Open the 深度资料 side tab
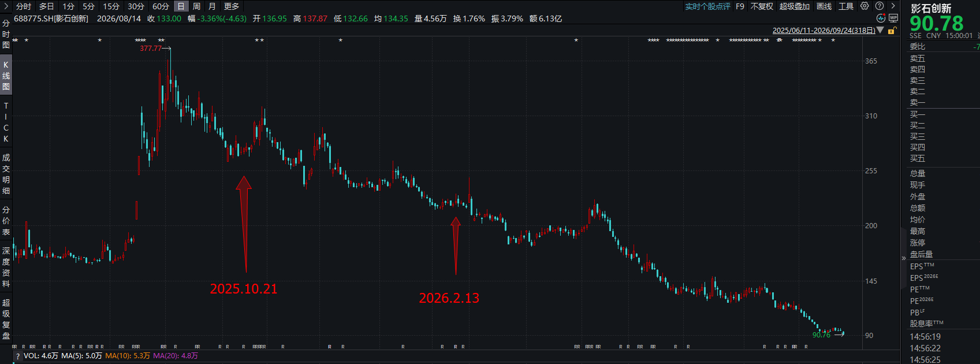Image resolution: width=980 pixels, height=364 pixels. pos(6,267)
